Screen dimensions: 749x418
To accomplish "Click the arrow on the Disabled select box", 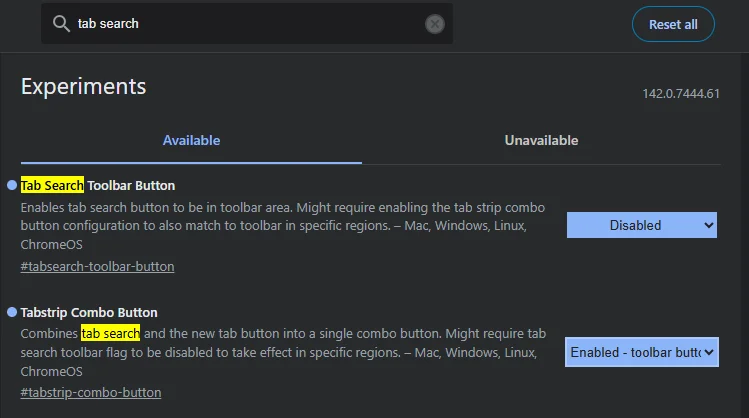I will pyautogui.click(x=709, y=225).
